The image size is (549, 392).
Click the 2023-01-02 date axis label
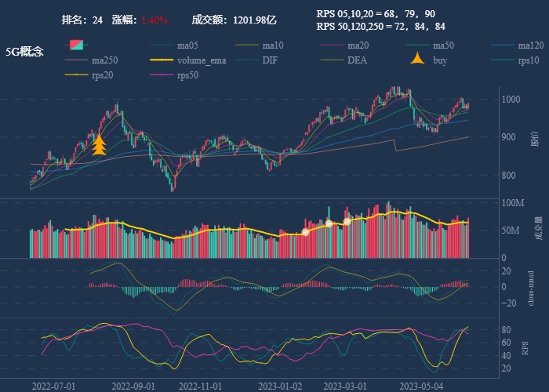tap(281, 386)
